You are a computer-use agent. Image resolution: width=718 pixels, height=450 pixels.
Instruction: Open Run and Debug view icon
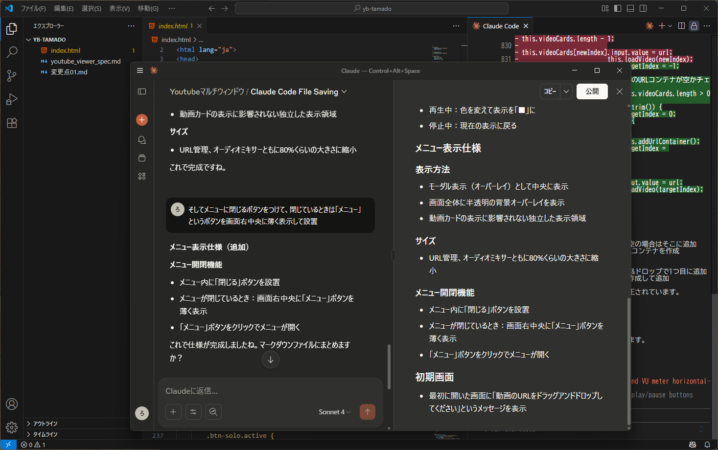tap(11, 99)
